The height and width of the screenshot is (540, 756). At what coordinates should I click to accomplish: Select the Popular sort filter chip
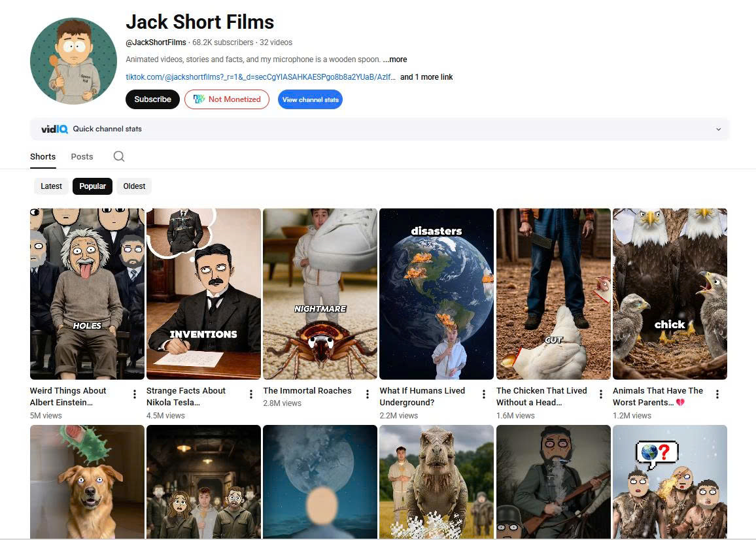pyautogui.click(x=92, y=186)
